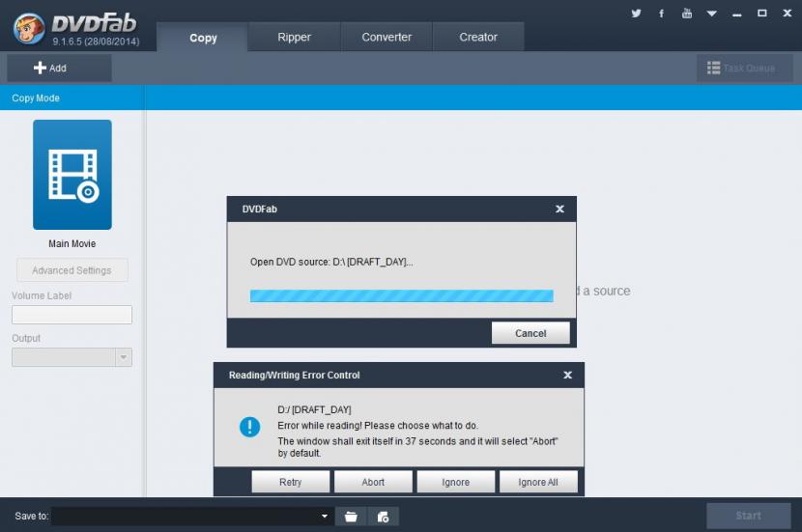Viewport: 802px width, 532px height.
Task: Click the 'Open DVD source: D:\ [DRAFT_DAY]...' text
Action: [x=331, y=262]
